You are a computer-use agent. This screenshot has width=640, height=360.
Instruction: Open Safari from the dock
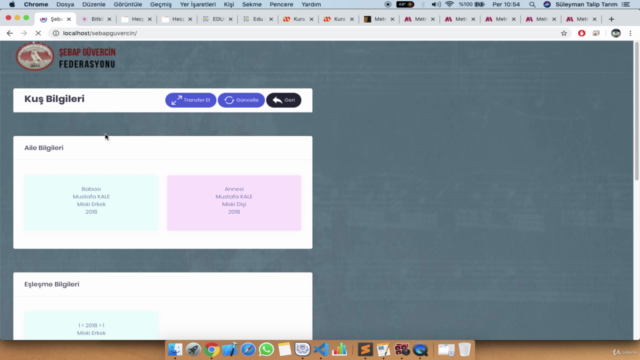pos(248,350)
